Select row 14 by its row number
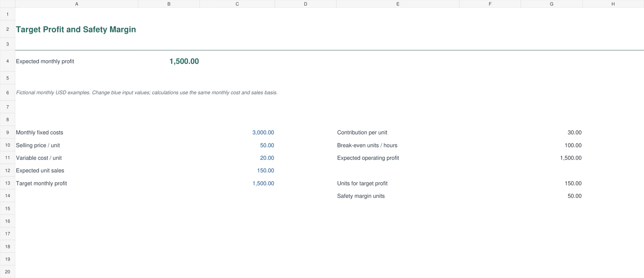Screen dimensions: 644x278 pyautogui.click(x=7, y=196)
